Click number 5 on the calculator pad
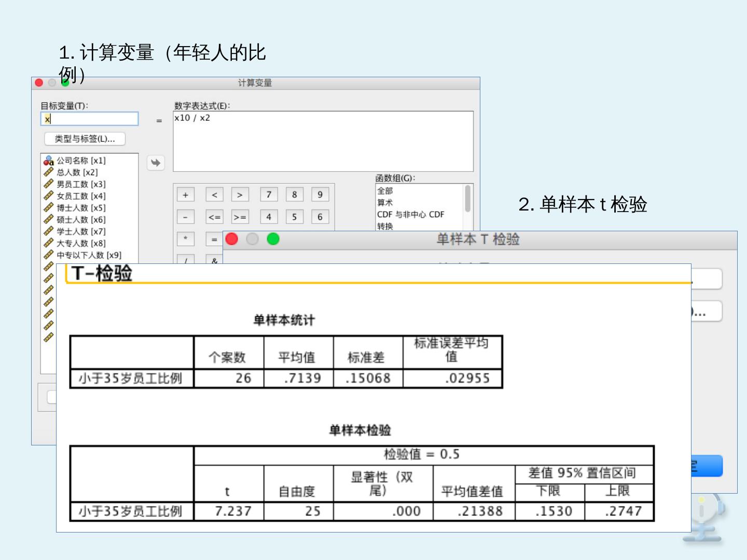Screen dimensions: 747x560 pos(294,217)
